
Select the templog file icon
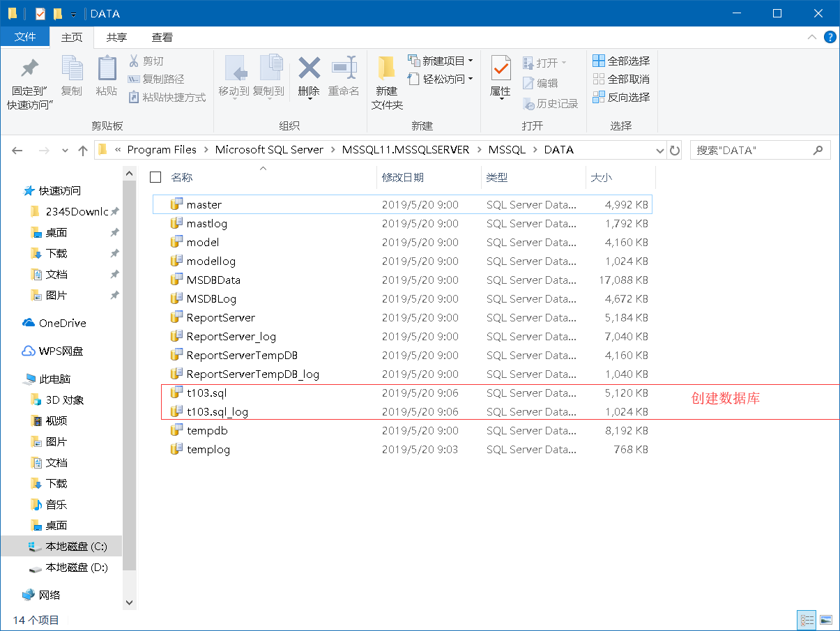176,448
